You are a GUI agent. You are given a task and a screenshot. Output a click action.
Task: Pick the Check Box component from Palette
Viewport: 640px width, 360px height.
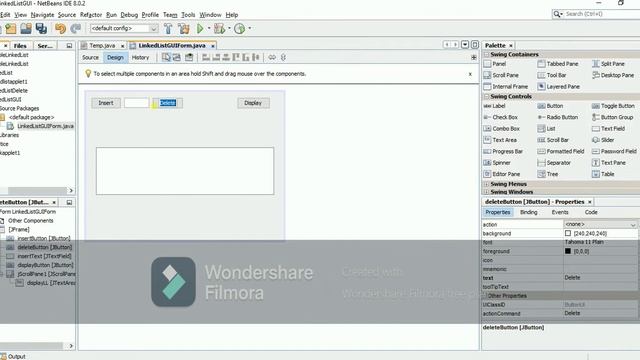tap(500, 117)
